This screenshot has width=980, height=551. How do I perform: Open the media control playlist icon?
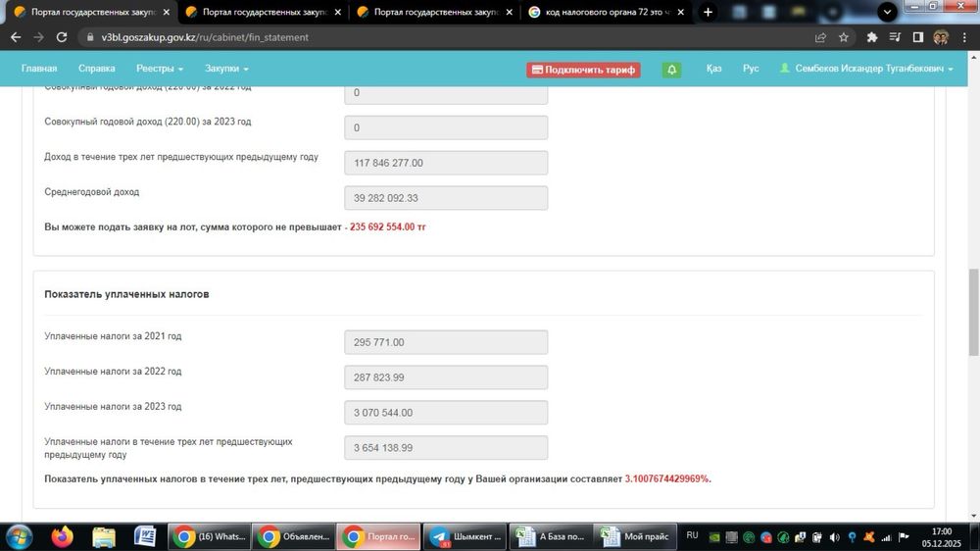895,37
